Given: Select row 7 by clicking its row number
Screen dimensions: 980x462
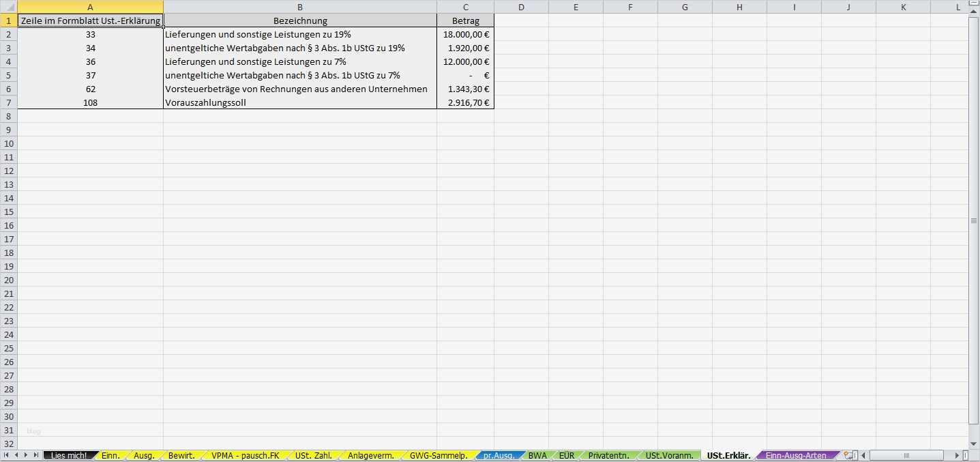Looking at the screenshot, I should (9, 102).
